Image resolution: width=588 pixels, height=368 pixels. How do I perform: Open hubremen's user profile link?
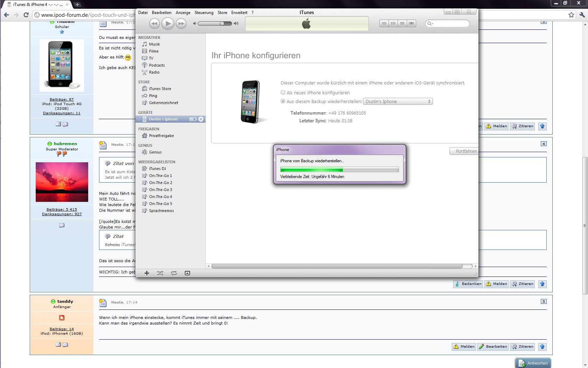65,144
